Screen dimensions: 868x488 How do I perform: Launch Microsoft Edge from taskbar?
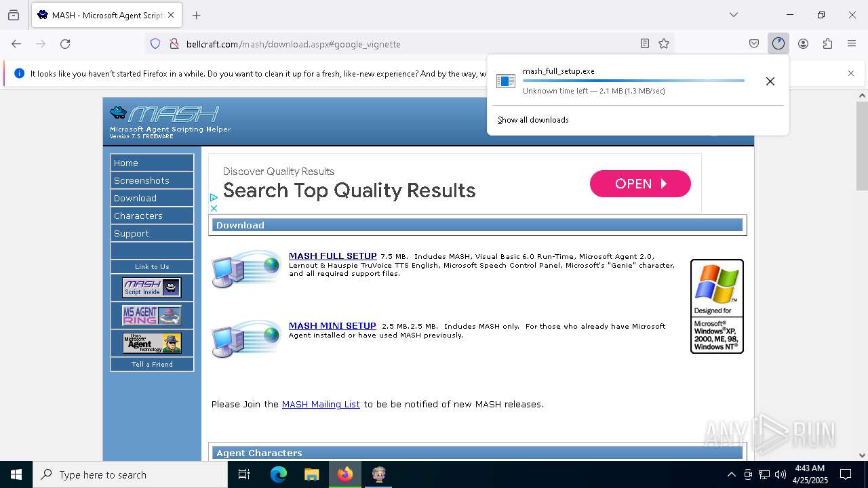point(279,474)
